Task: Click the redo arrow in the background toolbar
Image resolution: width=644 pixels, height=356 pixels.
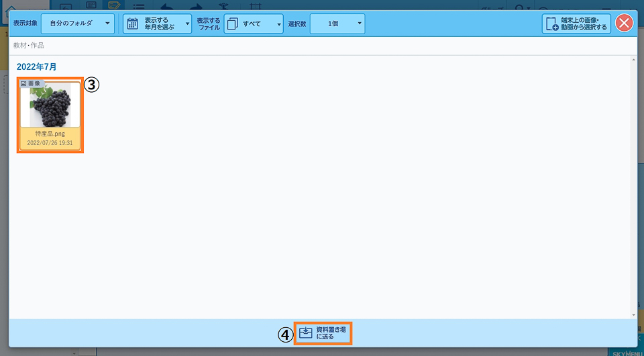Action: [x=196, y=5]
